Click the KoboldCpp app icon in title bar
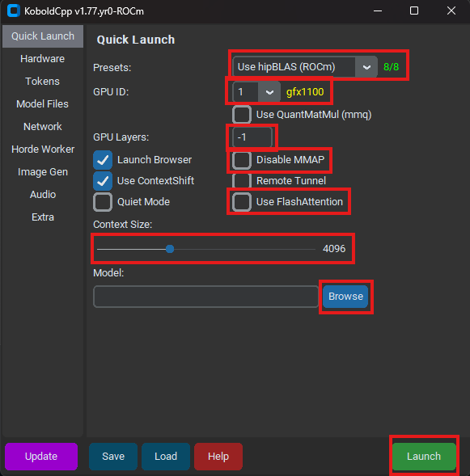 (14, 11)
